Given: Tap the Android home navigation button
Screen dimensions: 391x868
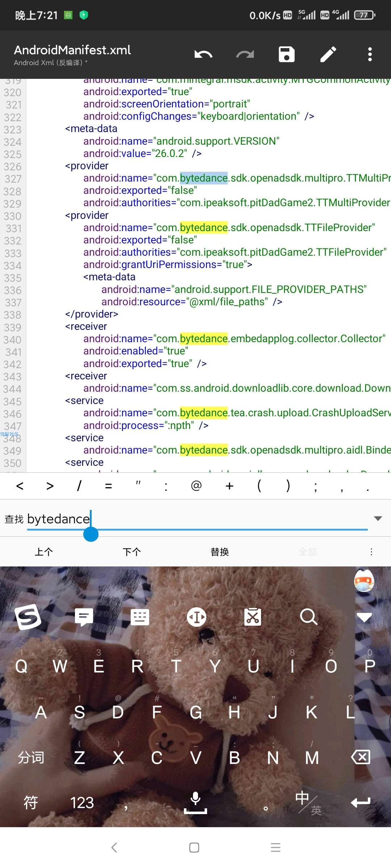Looking at the screenshot, I should tap(194, 847).
